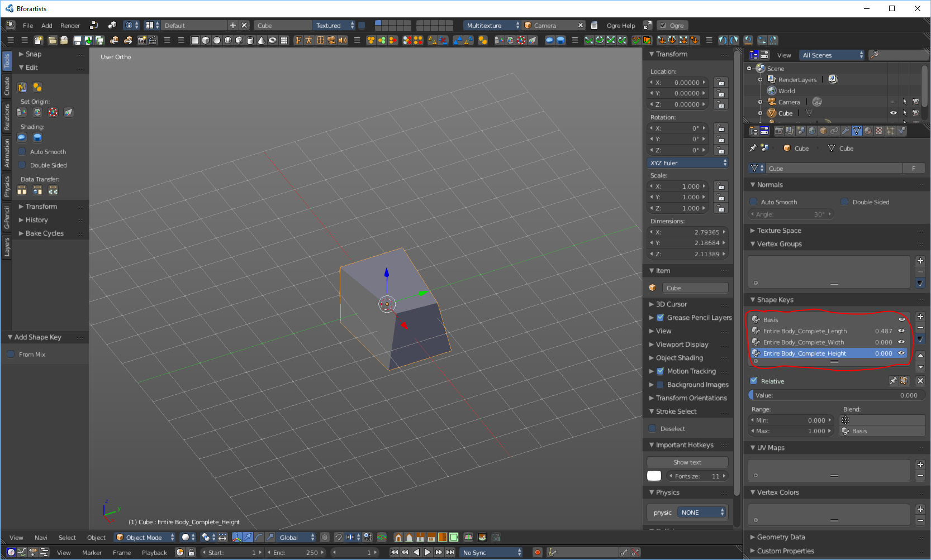Click the Text object F icon

(298, 40)
